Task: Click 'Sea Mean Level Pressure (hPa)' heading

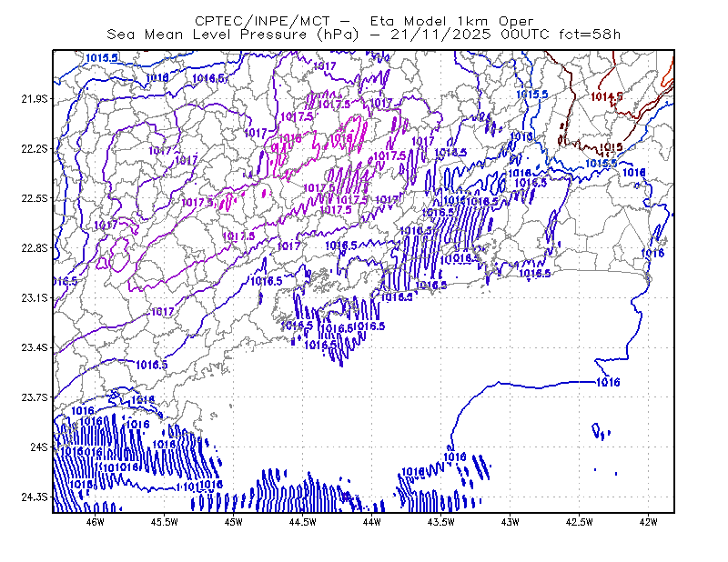Action: click(x=233, y=35)
